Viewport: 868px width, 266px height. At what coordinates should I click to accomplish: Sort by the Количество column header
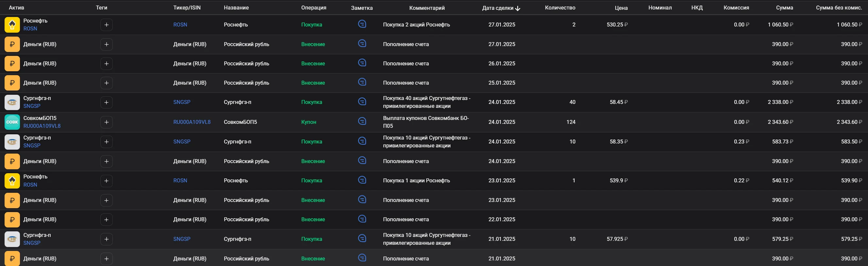[x=560, y=8]
